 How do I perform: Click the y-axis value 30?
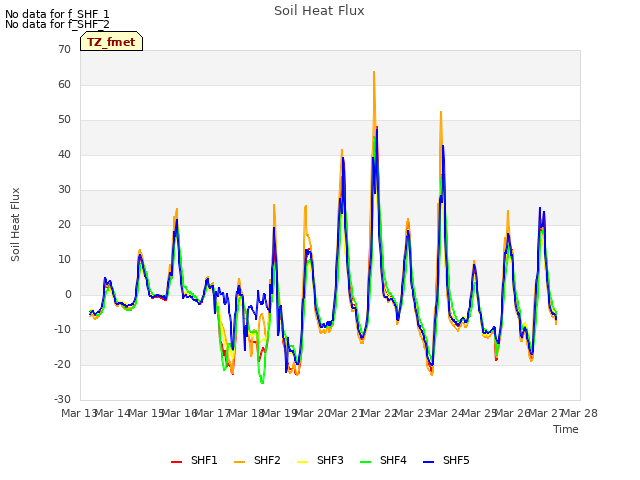pos(64,189)
